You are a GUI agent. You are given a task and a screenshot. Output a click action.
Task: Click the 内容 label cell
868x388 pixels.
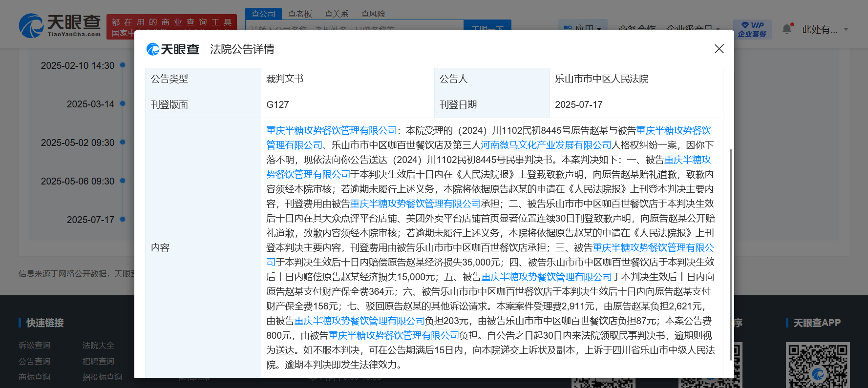pyautogui.click(x=203, y=247)
